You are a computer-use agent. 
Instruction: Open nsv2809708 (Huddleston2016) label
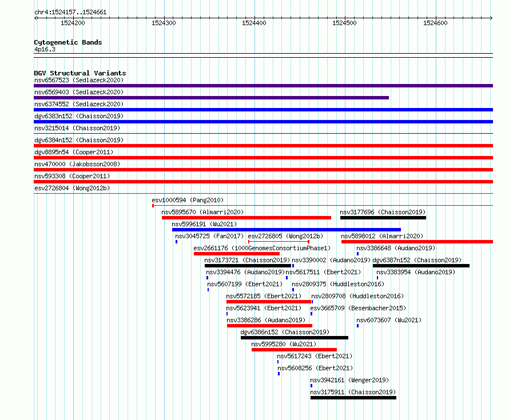357,296
